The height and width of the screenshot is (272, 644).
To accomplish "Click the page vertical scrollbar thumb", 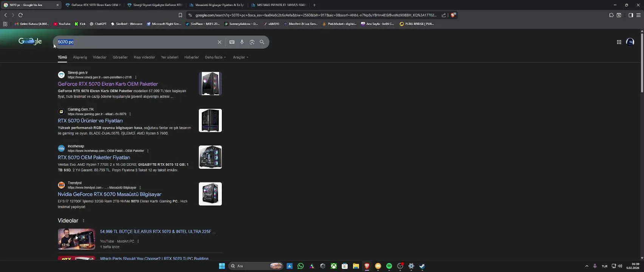I will click(x=642, y=62).
